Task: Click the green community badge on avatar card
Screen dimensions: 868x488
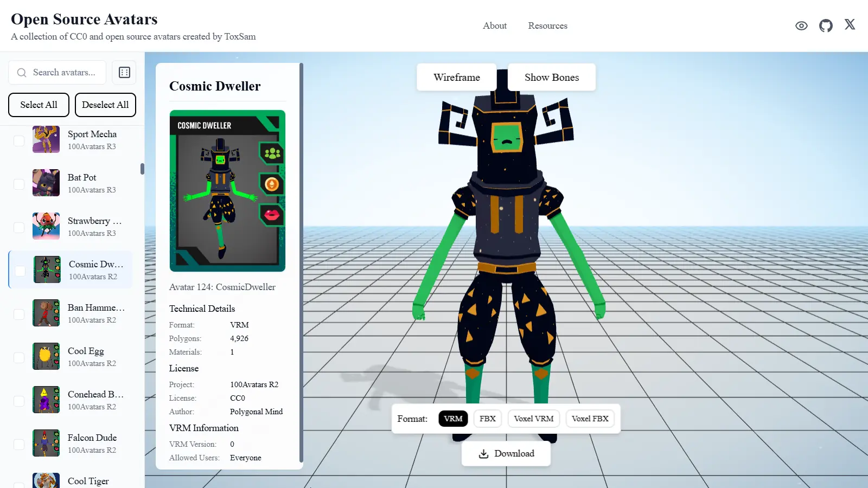Action: point(272,153)
